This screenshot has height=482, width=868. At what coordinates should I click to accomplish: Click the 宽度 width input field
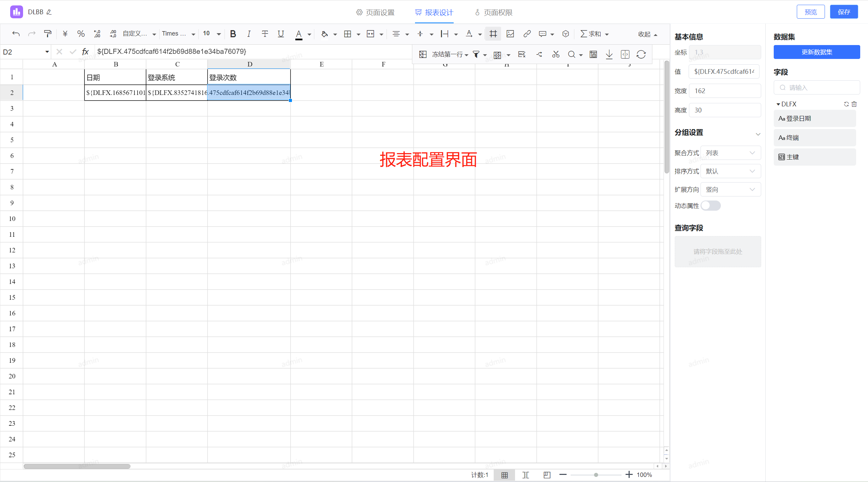coord(725,91)
